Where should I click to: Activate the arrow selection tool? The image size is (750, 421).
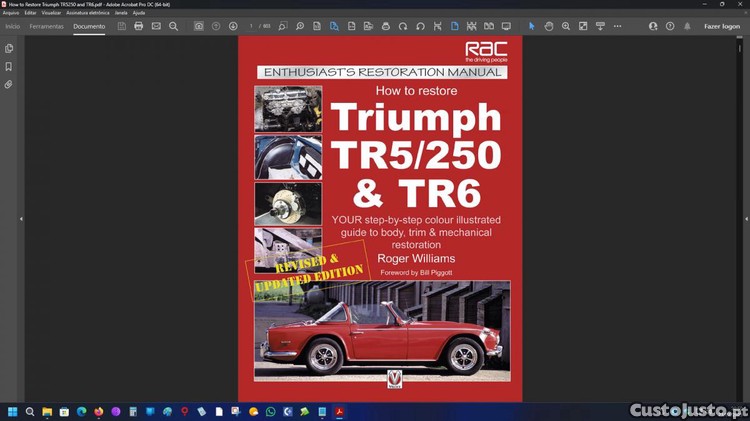(532, 26)
